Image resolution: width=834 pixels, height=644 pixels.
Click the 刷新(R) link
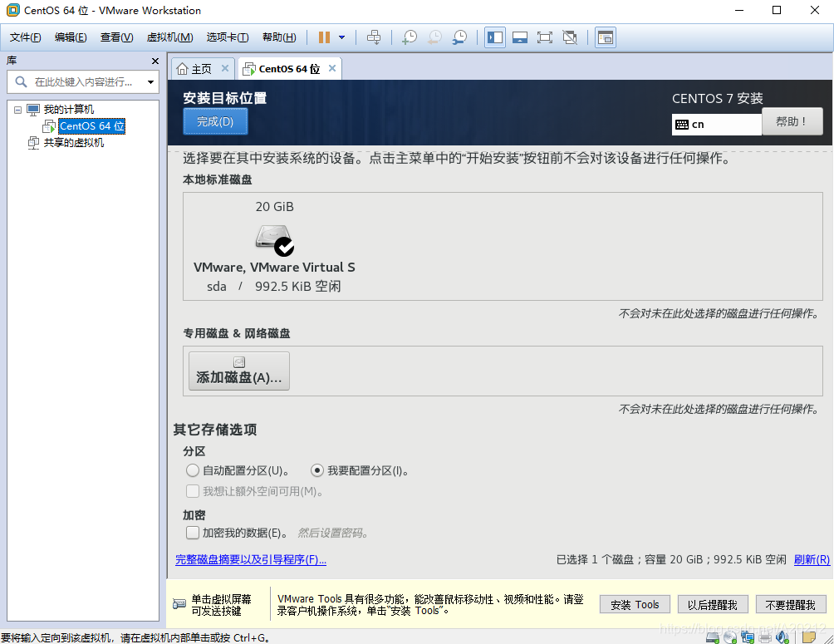coord(812,559)
